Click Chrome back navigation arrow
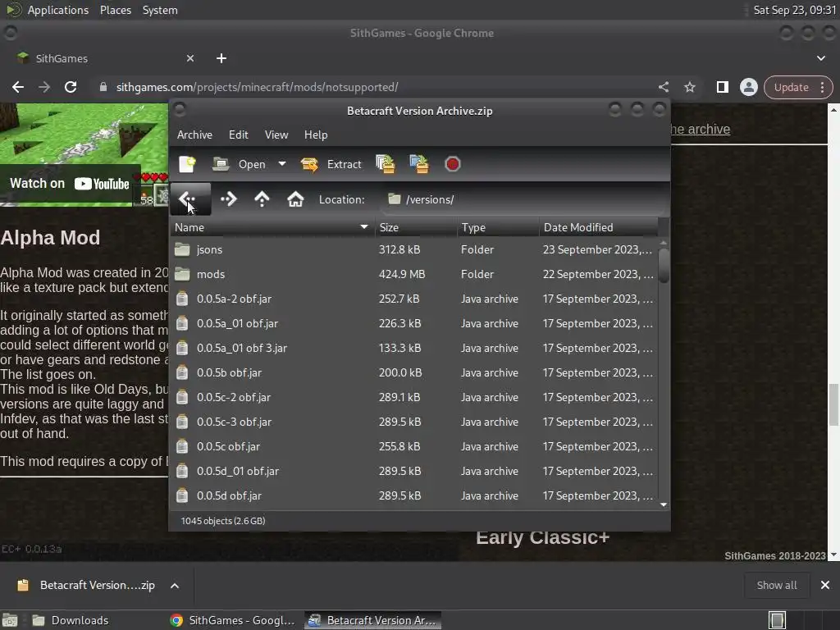Image resolution: width=840 pixels, height=630 pixels. pos(18,87)
